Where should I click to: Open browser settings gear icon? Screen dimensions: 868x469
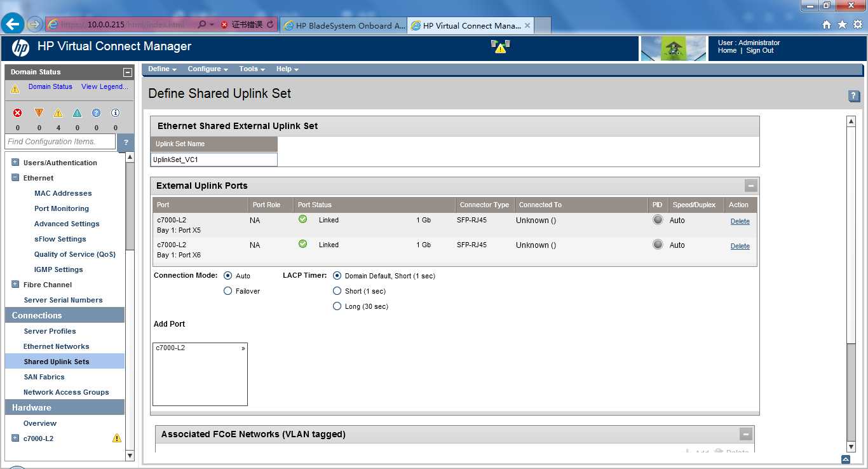pyautogui.click(x=857, y=25)
